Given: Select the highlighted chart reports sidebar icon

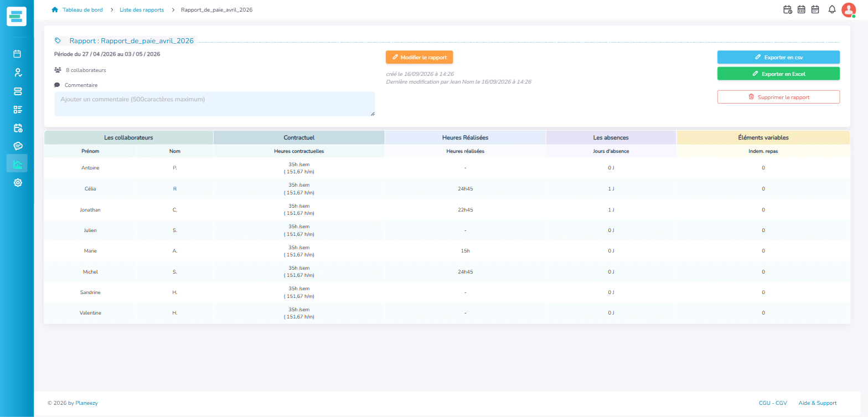Looking at the screenshot, I should 17,164.
